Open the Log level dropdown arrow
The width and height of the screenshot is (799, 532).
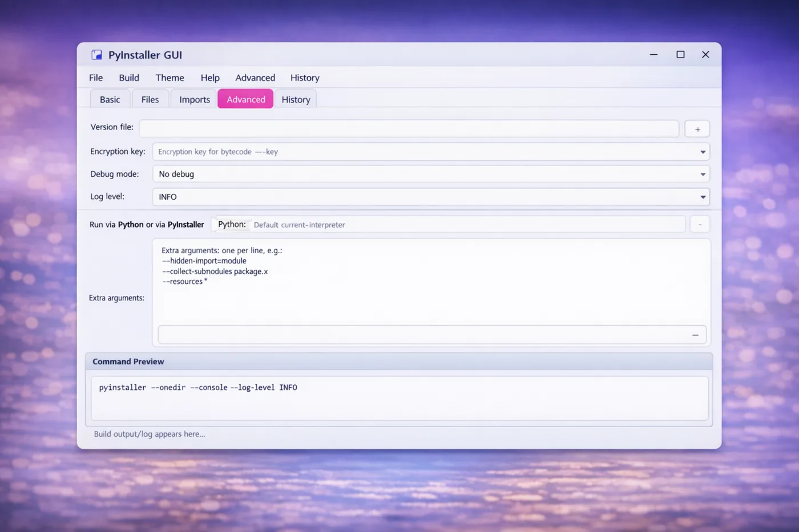tap(703, 197)
